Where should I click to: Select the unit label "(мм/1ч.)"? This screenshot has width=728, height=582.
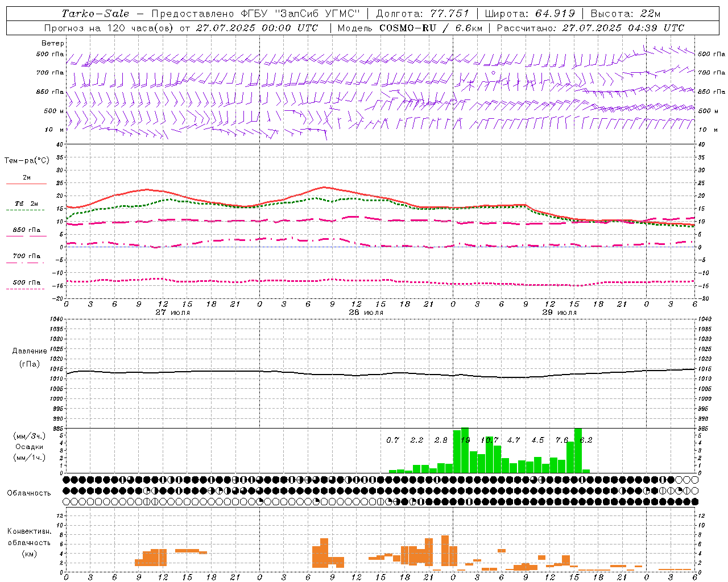[29, 458]
